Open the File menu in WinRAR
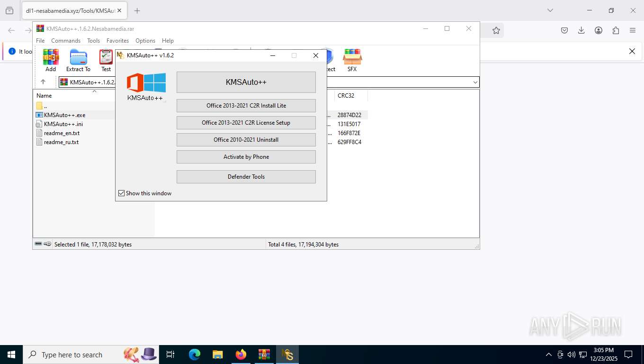This screenshot has height=364, width=644. pyautogui.click(x=40, y=41)
